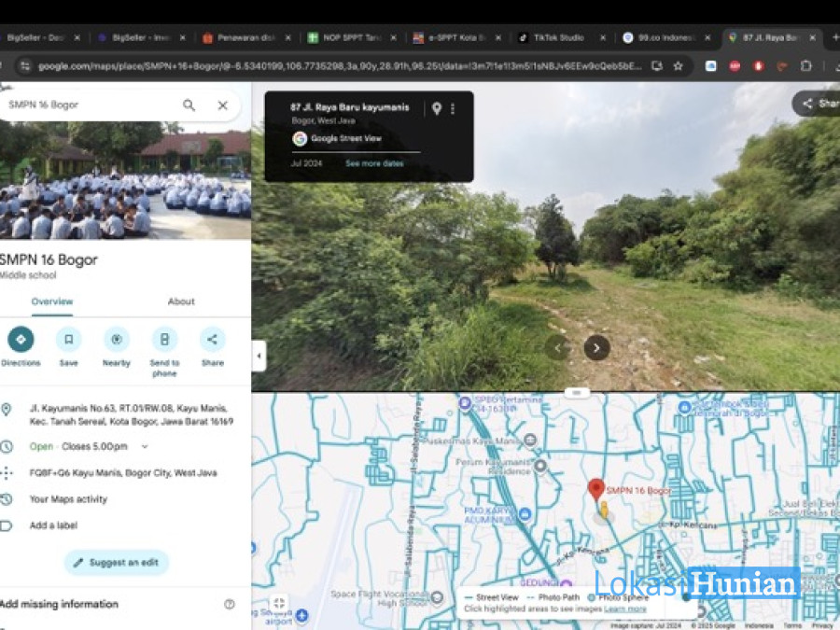Click the location pin icon in Street View card

tap(437, 109)
